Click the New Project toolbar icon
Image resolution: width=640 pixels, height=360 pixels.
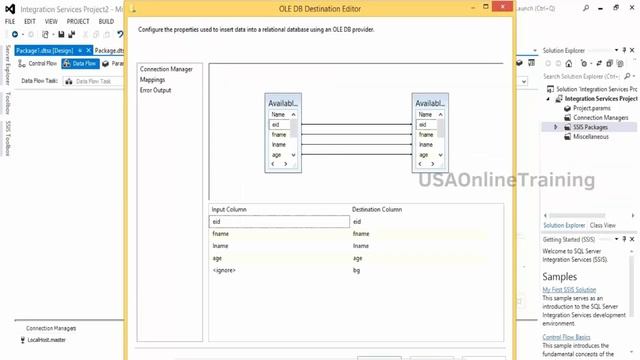tap(45, 35)
